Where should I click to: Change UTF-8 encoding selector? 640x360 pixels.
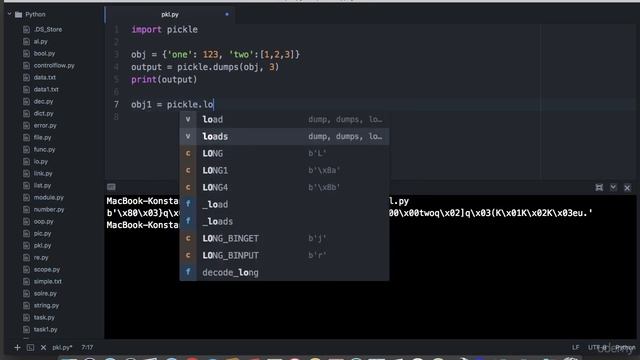point(598,347)
